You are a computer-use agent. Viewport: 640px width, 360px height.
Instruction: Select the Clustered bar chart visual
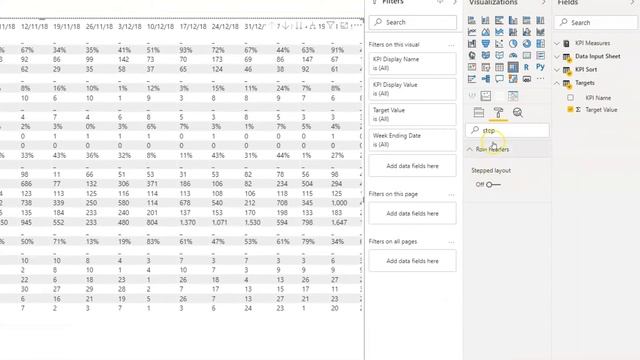[x=499, y=20]
